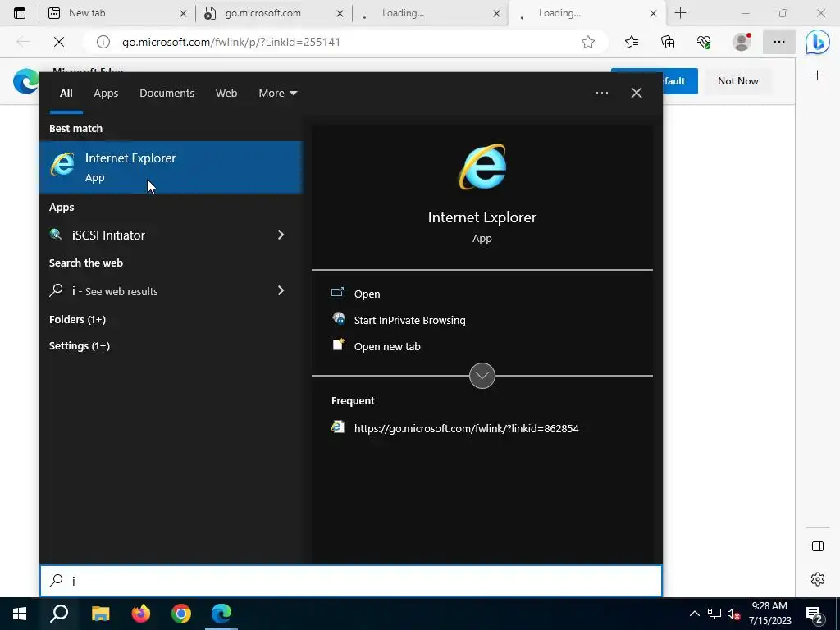Image resolution: width=840 pixels, height=630 pixels.
Task: Open the Bing chat sidebar button
Action: (818, 42)
